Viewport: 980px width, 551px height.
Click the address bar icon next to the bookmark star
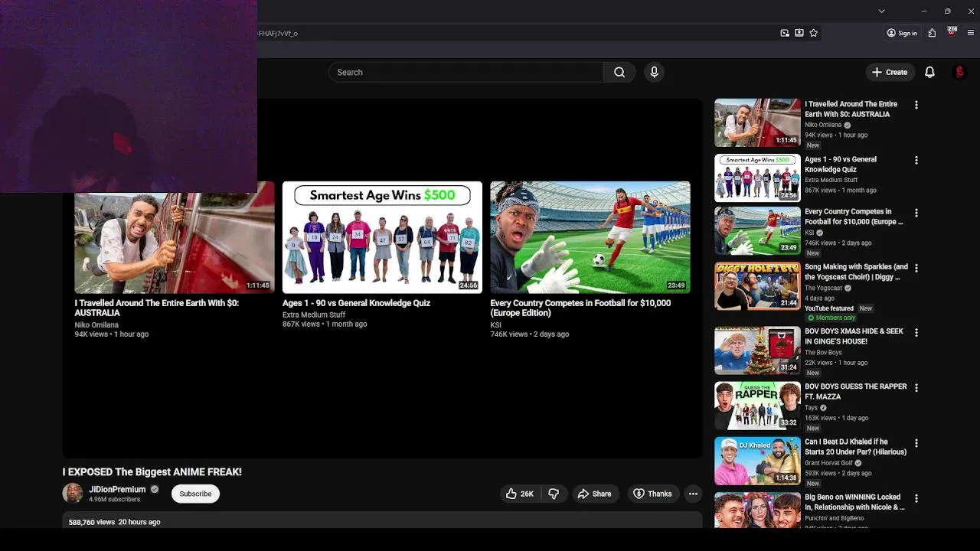point(799,33)
